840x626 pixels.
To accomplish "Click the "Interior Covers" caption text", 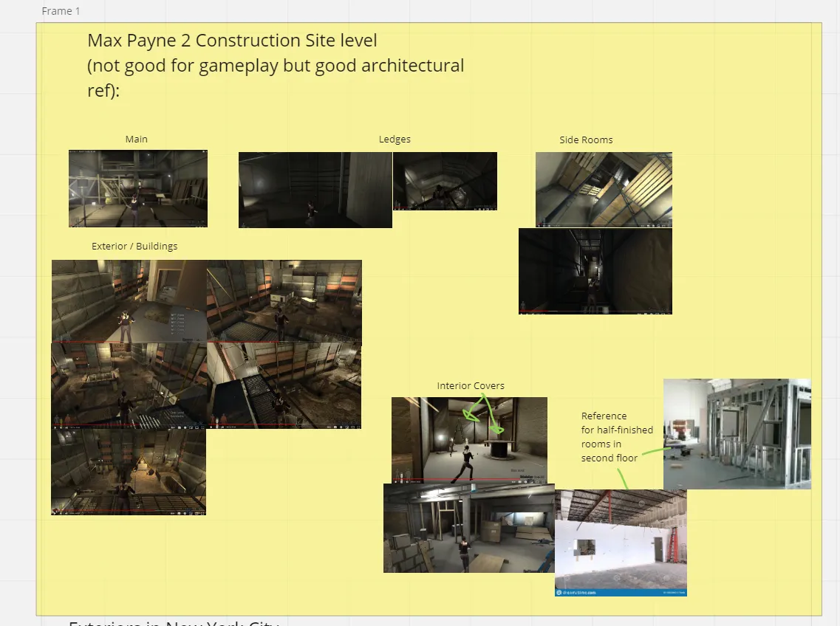I will (471, 385).
